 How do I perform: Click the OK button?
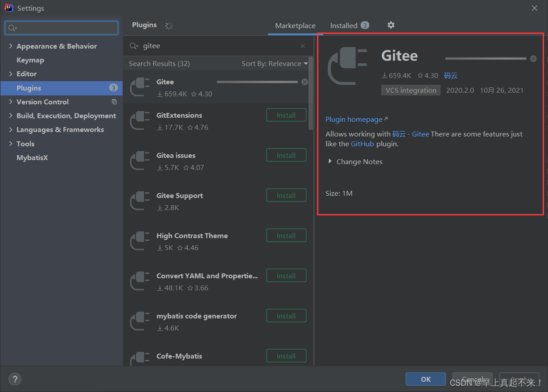(x=426, y=379)
